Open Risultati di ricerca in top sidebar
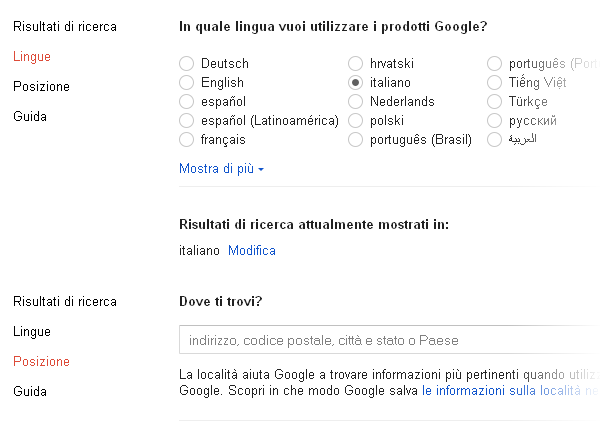Viewport: 600px width, 425px height. point(64,26)
